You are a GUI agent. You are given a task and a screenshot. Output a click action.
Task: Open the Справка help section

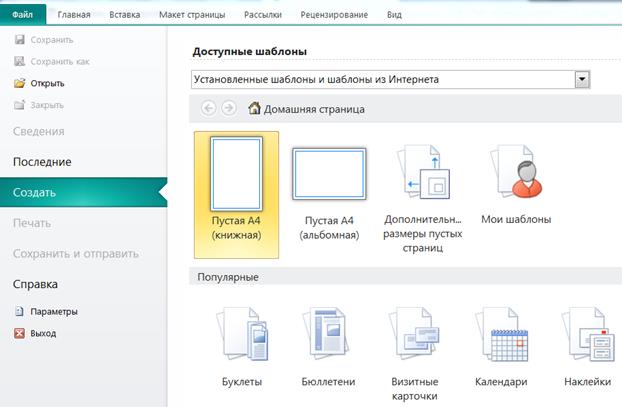[35, 284]
